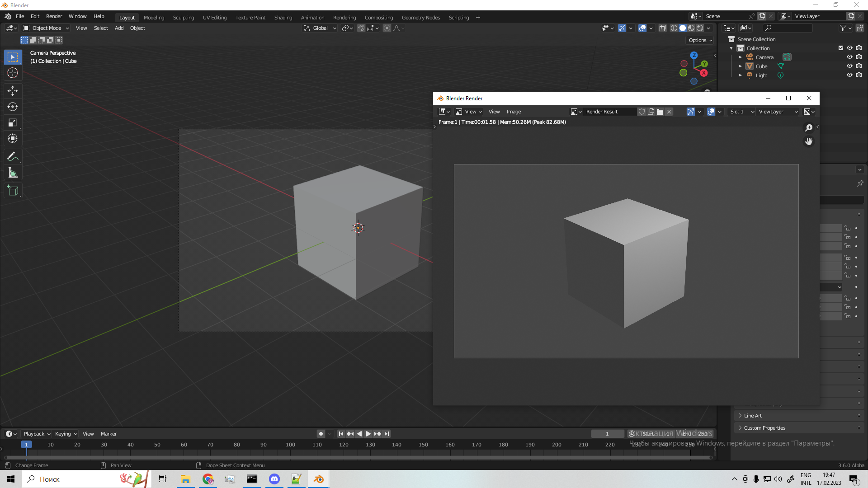Toggle auto keying record button
Image resolution: width=868 pixels, height=488 pixels.
(321, 434)
